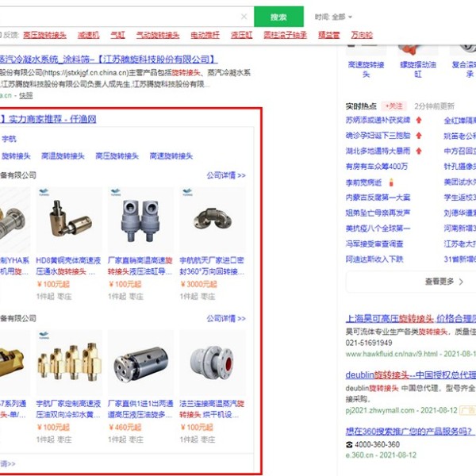Click the ¥3000元起 price text
This screenshot has height=476, width=476.
[x=198, y=284]
